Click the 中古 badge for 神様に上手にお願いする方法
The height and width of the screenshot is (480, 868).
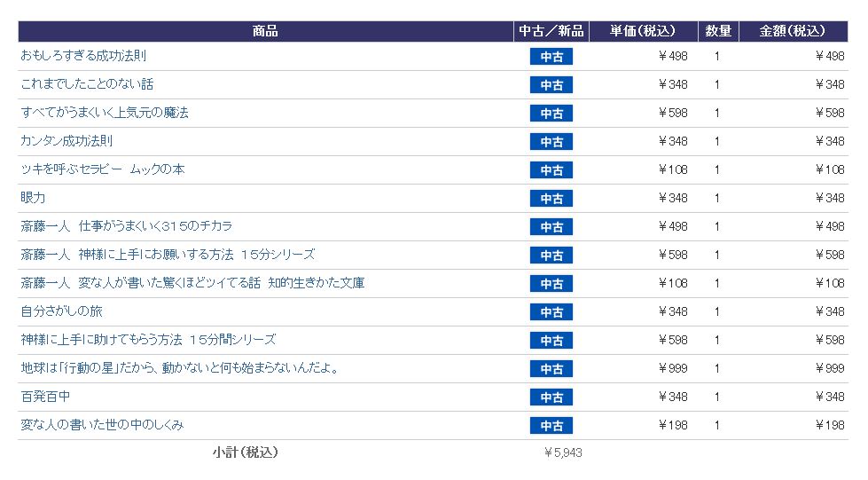(x=551, y=255)
